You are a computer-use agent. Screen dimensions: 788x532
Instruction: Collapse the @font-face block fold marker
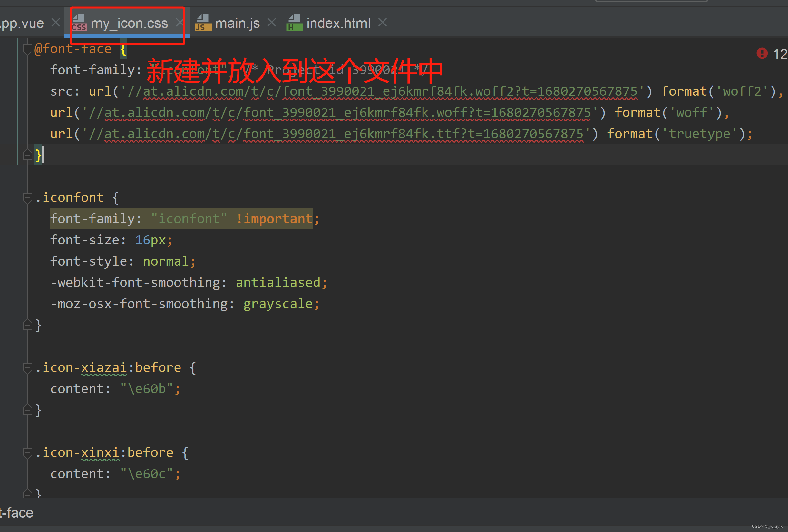coord(27,50)
